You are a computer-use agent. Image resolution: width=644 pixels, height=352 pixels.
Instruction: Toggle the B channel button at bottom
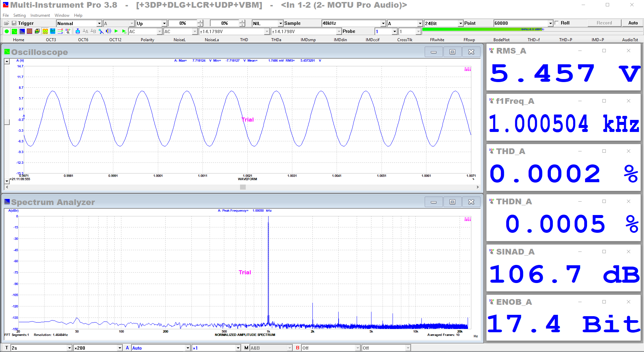tap(297, 348)
